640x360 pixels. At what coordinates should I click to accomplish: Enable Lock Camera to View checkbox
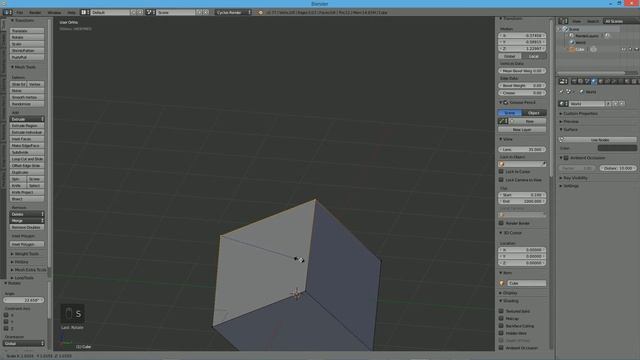[501, 180]
